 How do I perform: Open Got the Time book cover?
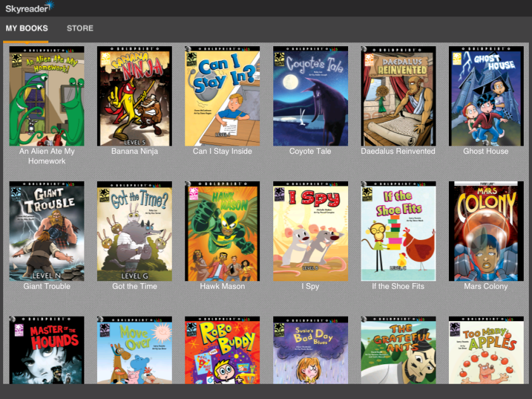tap(134, 231)
